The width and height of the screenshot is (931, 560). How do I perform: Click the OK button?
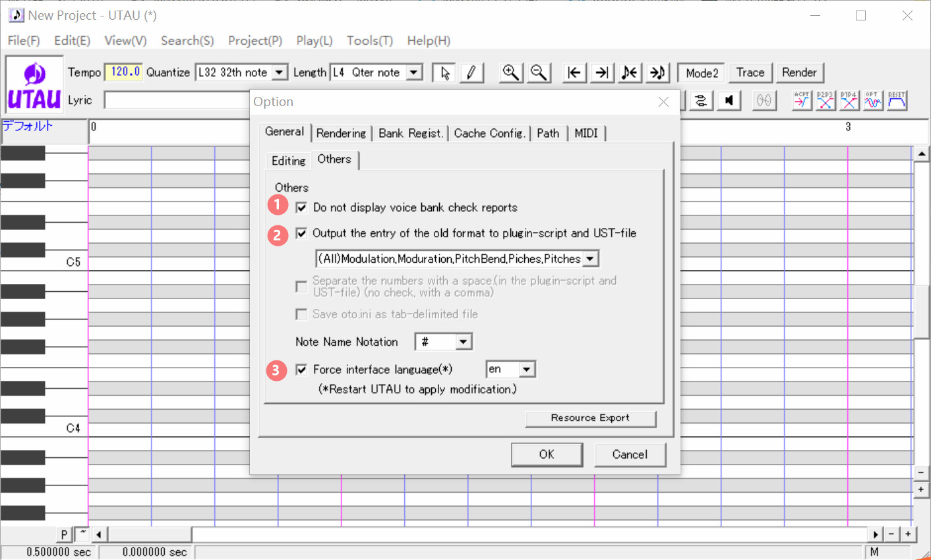547,455
